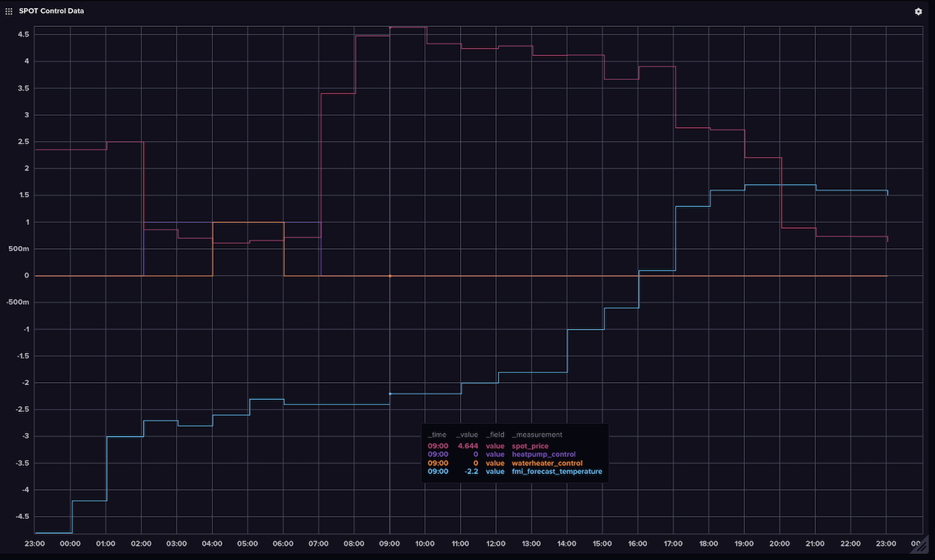Select fmi_forecast_temperature in the hover legend
This screenshot has width=935, height=560.
click(557, 472)
